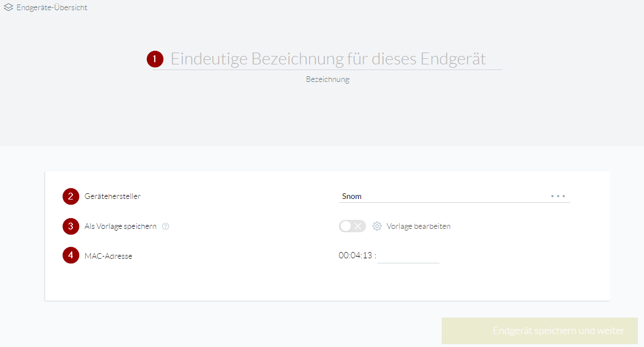Screen dimensions: 644x347
Task: Click red step marker number 3
Action: [71, 226]
